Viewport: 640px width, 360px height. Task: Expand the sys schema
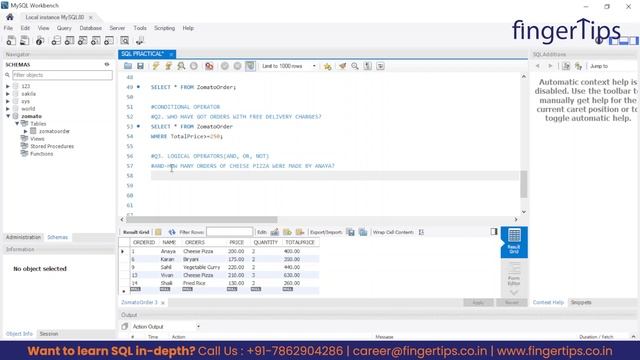[x=8, y=101]
